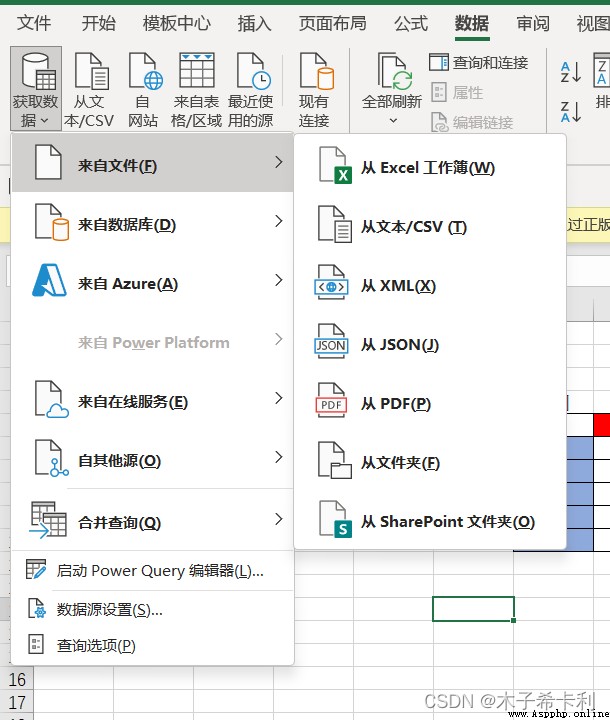
Task: Click the JSON file icon
Action: (x=331, y=341)
